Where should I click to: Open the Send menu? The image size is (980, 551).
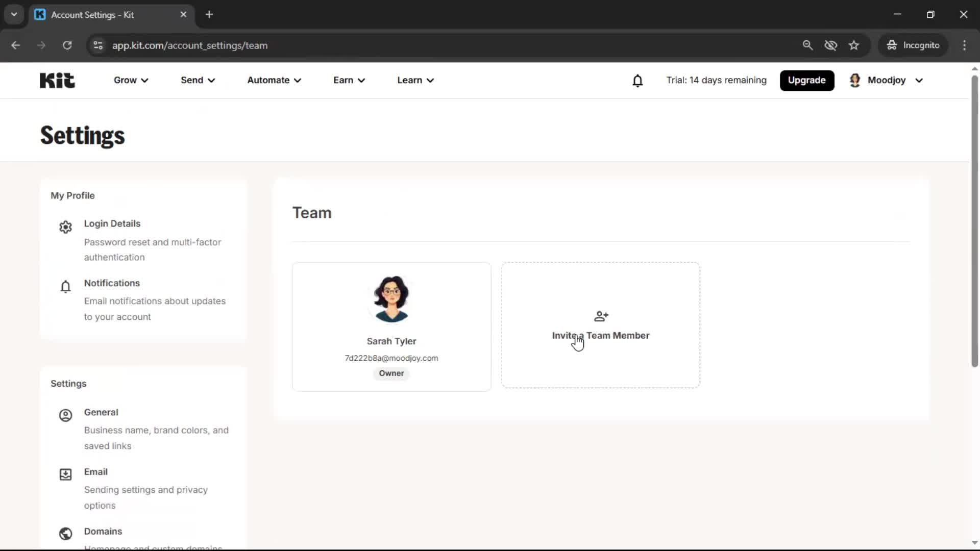click(198, 80)
